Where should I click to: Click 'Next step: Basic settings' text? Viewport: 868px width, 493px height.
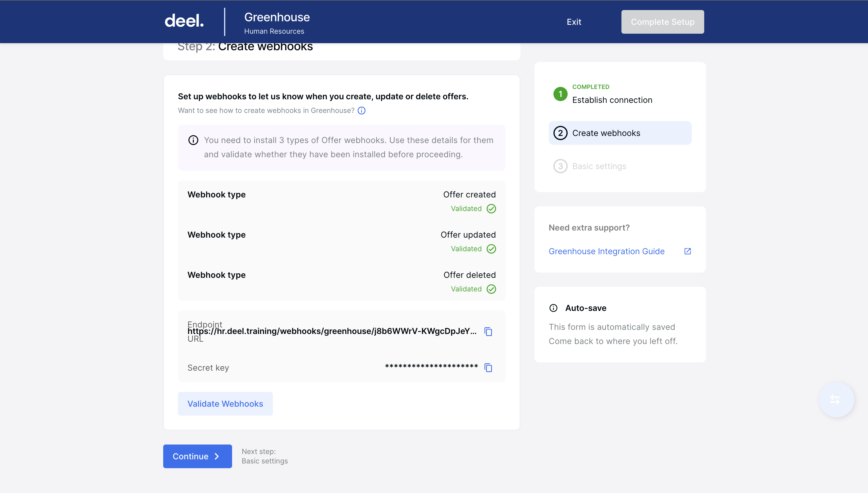click(265, 456)
